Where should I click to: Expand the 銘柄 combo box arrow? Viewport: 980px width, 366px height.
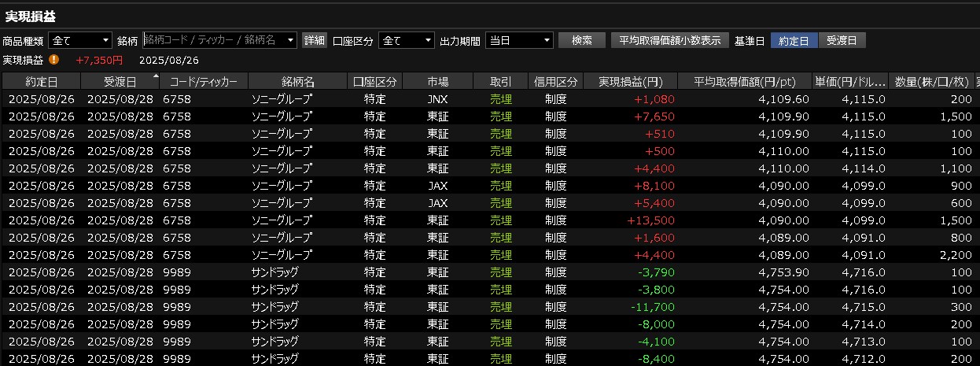point(291,40)
